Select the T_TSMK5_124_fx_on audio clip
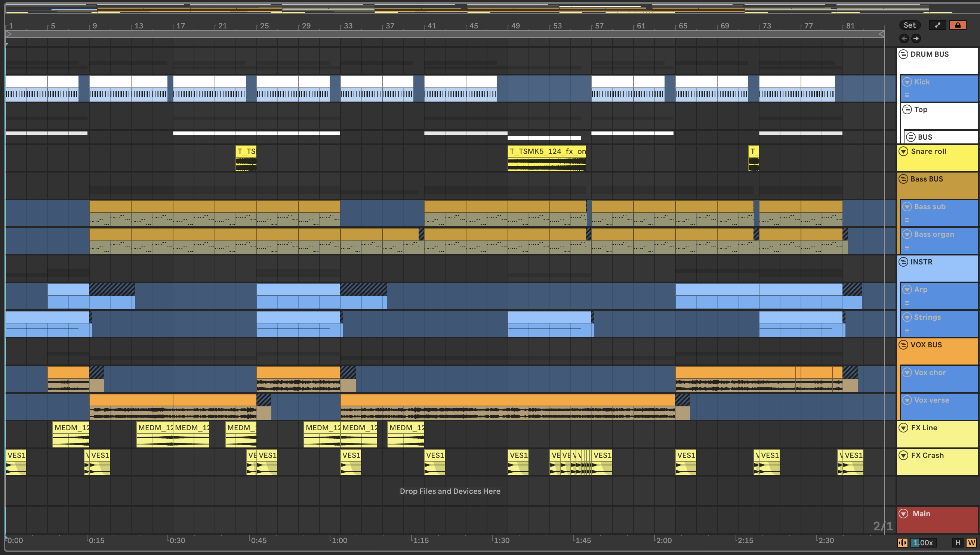Screen dimensions: 980x555 coord(547,151)
